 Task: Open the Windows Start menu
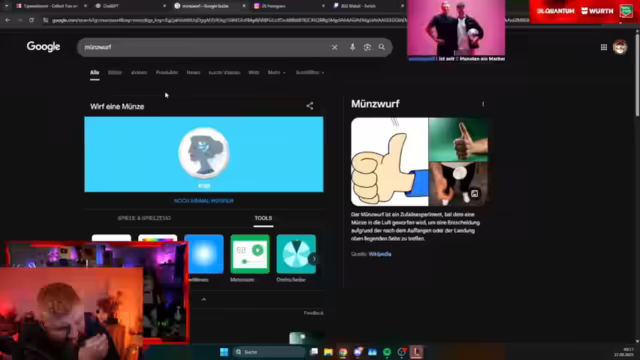(x=224, y=352)
